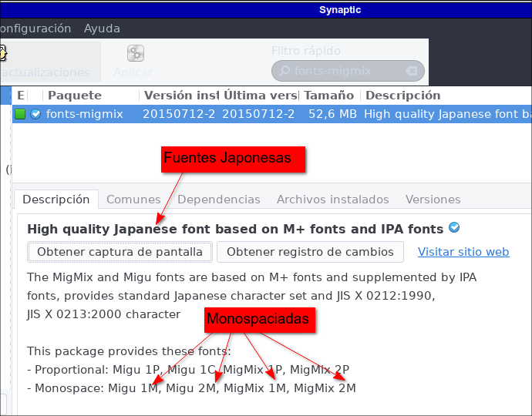Image resolution: width=532 pixels, height=416 pixels.
Task: Open the Dependencias tab
Action: tap(218, 200)
